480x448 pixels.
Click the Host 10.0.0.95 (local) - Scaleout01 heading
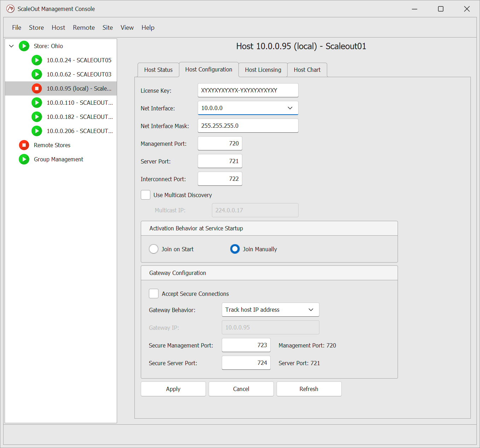(x=301, y=46)
